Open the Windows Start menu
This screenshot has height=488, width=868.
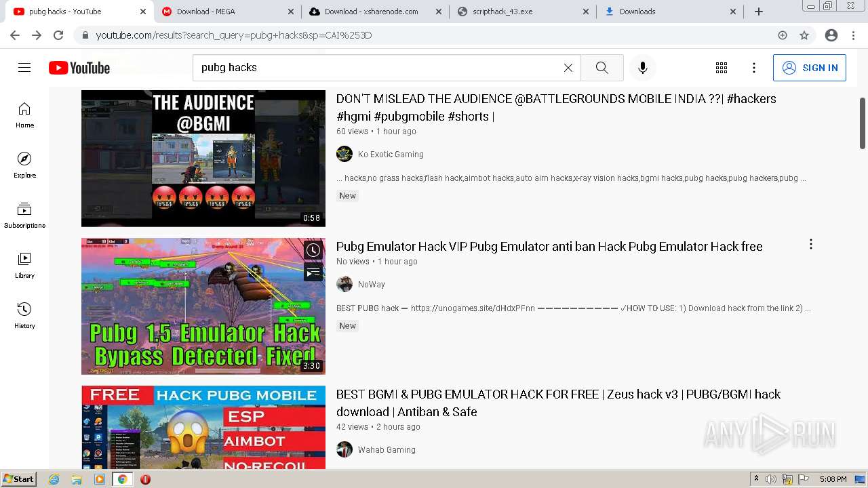[x=19, y=479]
